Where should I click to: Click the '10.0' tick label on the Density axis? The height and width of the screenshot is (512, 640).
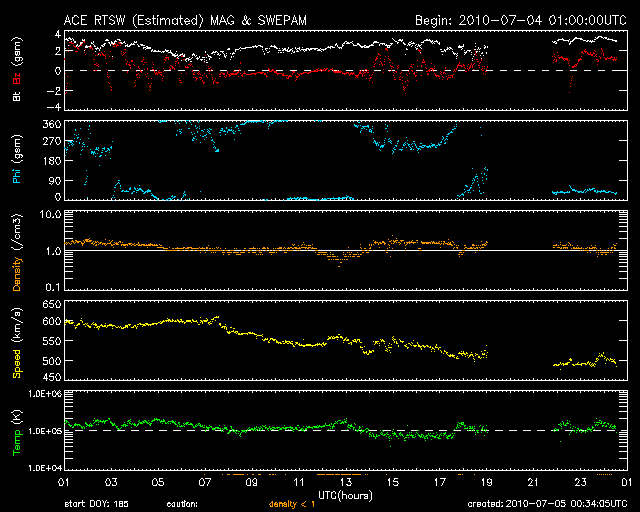[50, 215]
